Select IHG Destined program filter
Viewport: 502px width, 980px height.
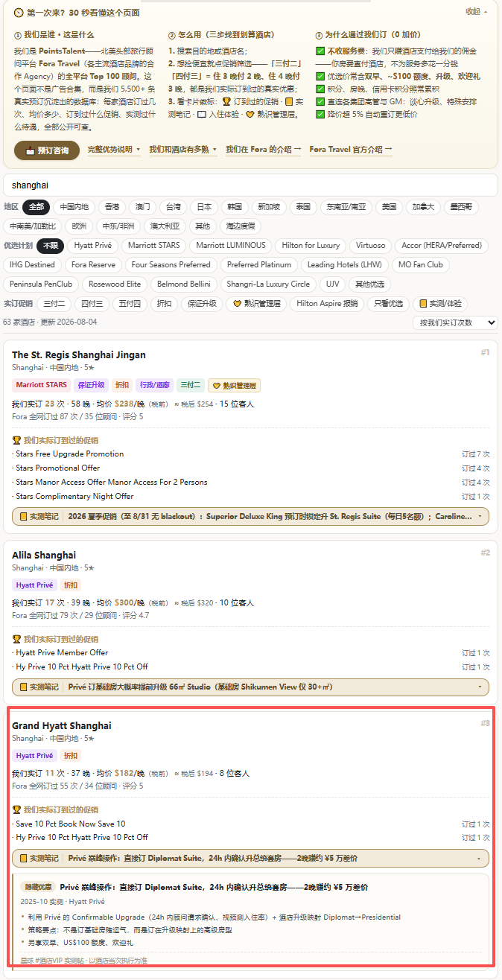point(32,264)
